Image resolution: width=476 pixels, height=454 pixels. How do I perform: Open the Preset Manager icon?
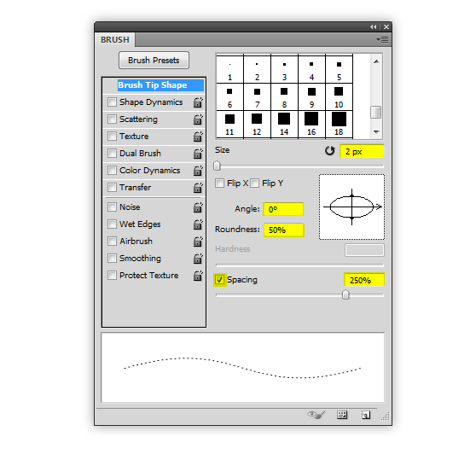[342, 415]
